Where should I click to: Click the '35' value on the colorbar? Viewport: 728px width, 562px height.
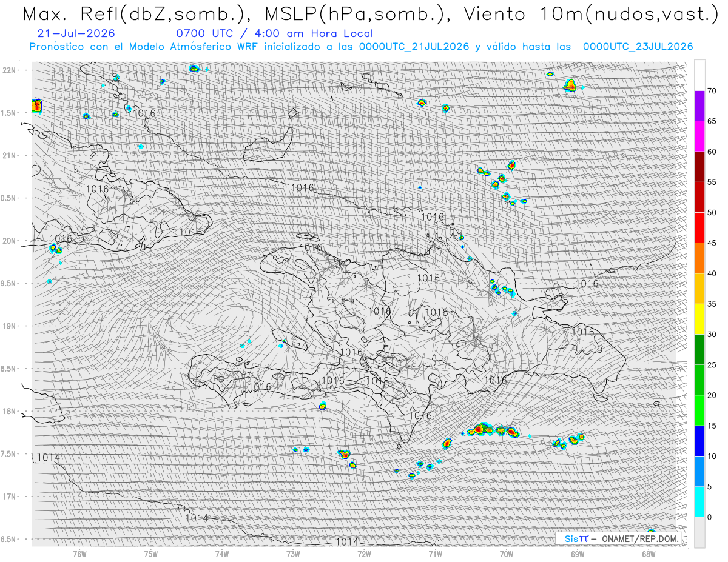point(712,304)
